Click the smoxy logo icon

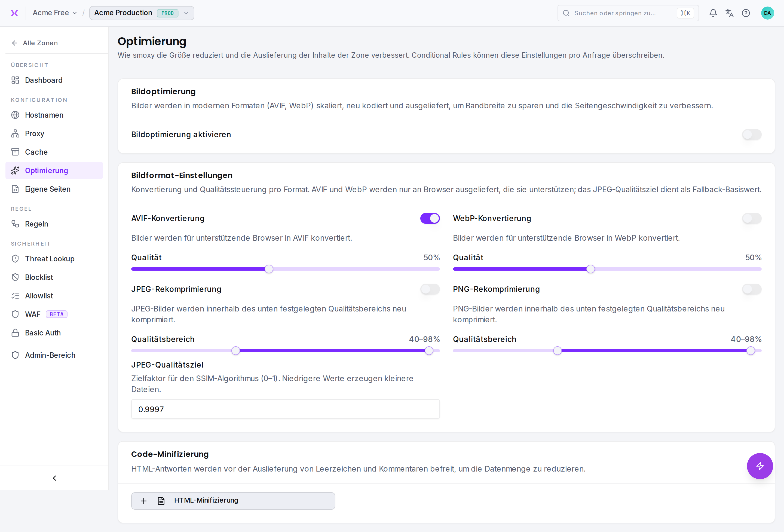[x=14, y=13]
